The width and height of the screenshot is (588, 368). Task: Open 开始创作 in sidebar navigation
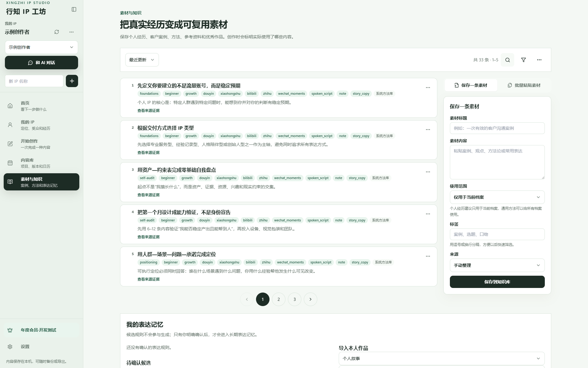[41, 144]
